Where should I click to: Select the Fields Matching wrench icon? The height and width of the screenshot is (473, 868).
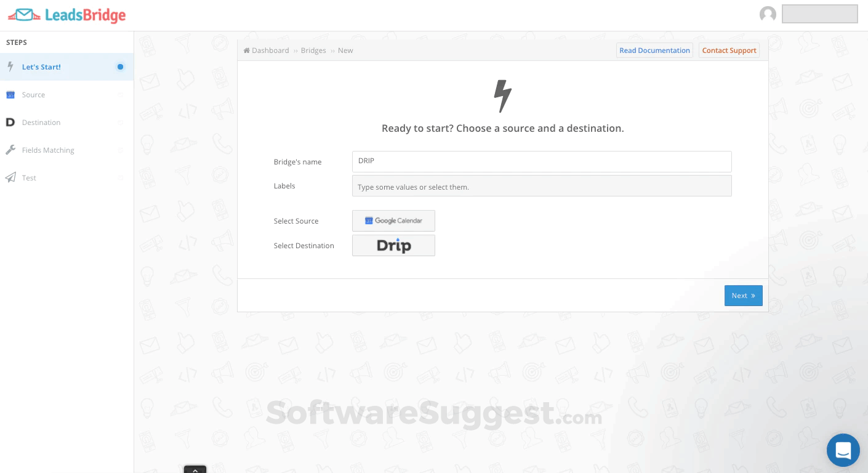point(10,150)
